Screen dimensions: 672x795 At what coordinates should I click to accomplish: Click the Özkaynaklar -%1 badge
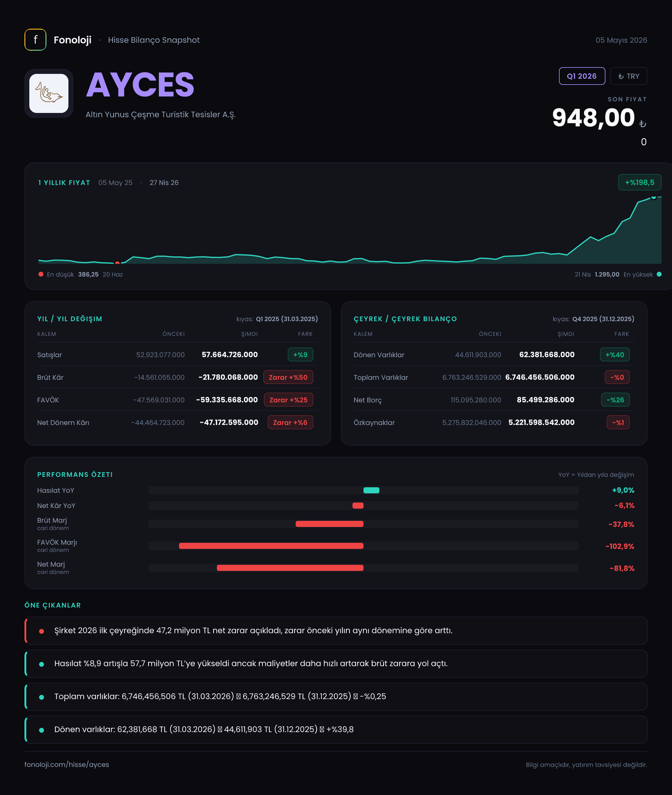618,422
